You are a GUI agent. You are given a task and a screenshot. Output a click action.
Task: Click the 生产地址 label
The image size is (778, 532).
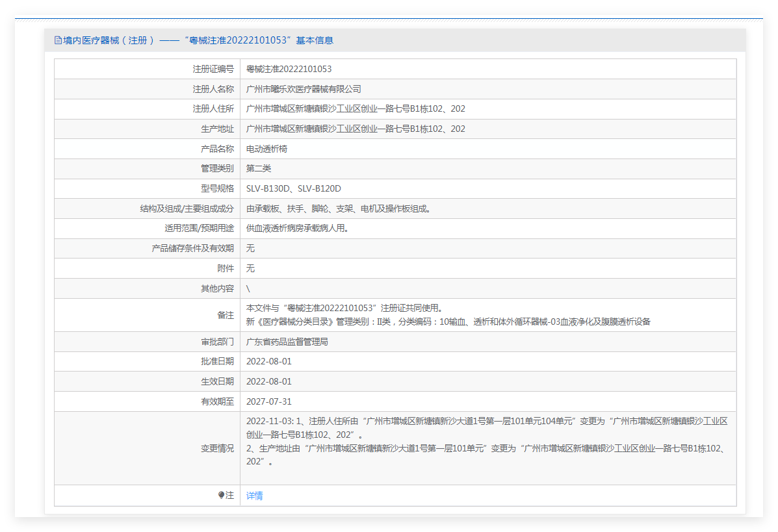tap(217, 129)
